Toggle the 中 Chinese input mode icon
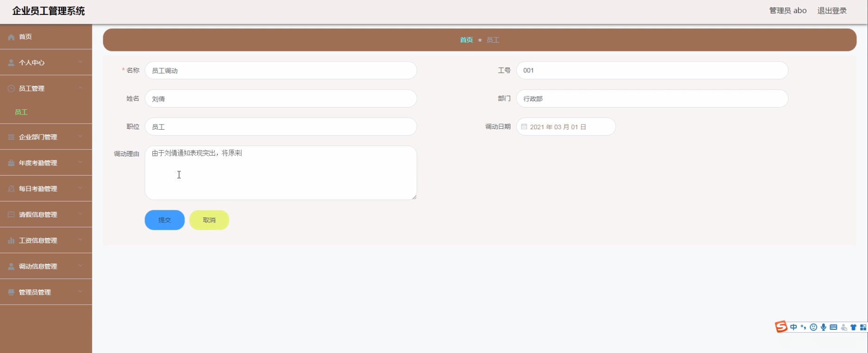 [x=794, y=328]
